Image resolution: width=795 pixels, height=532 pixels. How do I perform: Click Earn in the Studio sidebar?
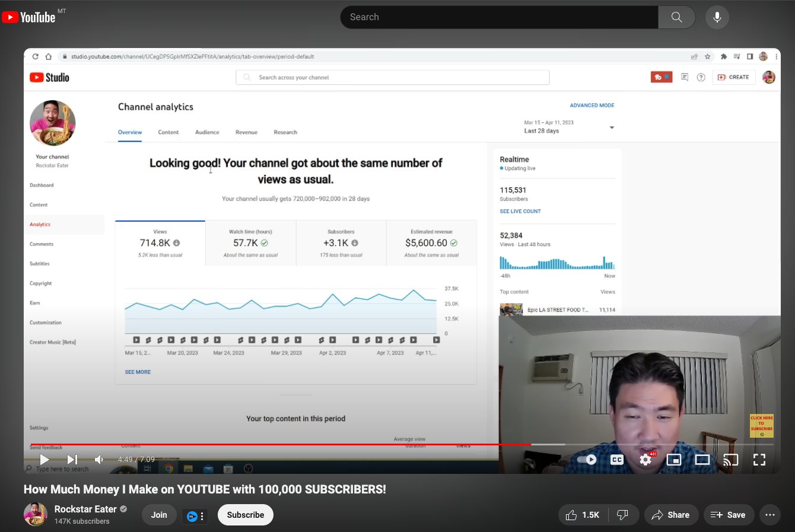click(35, 303)
